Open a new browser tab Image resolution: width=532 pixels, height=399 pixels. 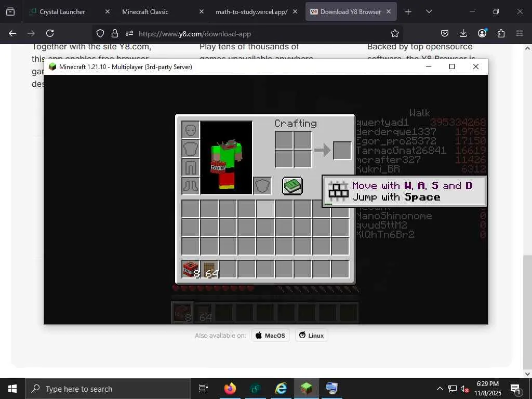click(408, 12)
